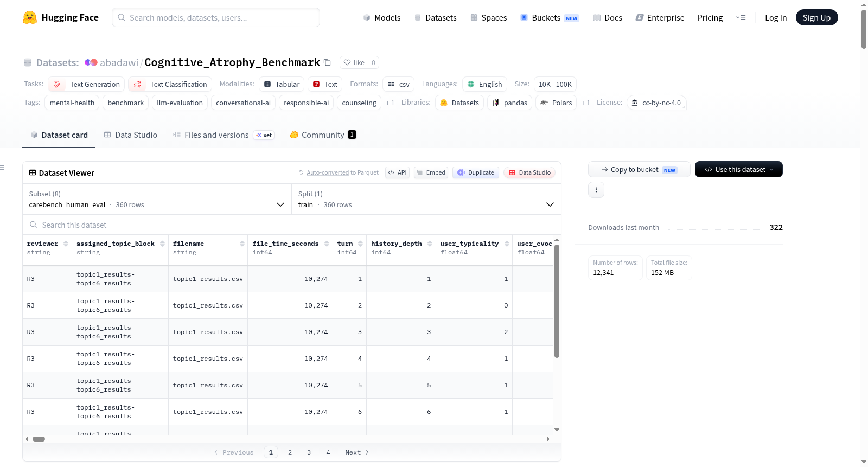Switch to Dataset card tab

point(59,135)
